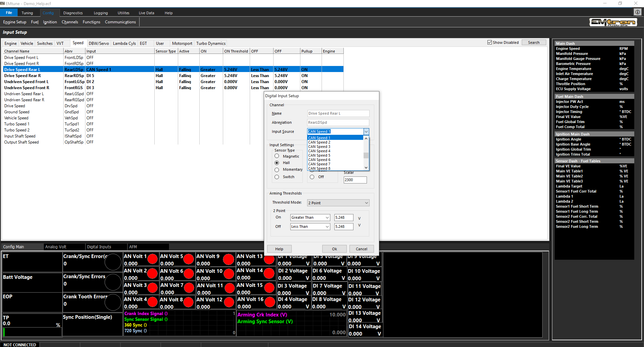Open the Live Data menu
This screenshot has height=347, width=644.
pyautogui.click(x=146, y=13)
